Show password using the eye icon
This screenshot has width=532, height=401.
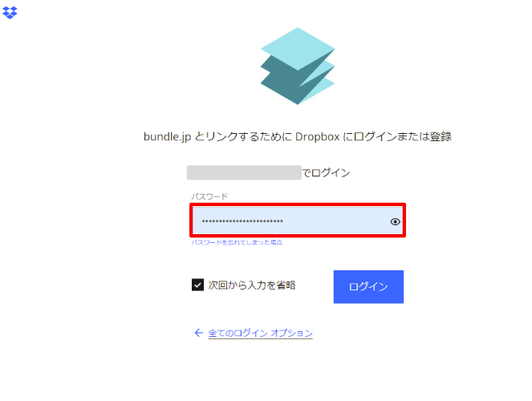(395, 221)
